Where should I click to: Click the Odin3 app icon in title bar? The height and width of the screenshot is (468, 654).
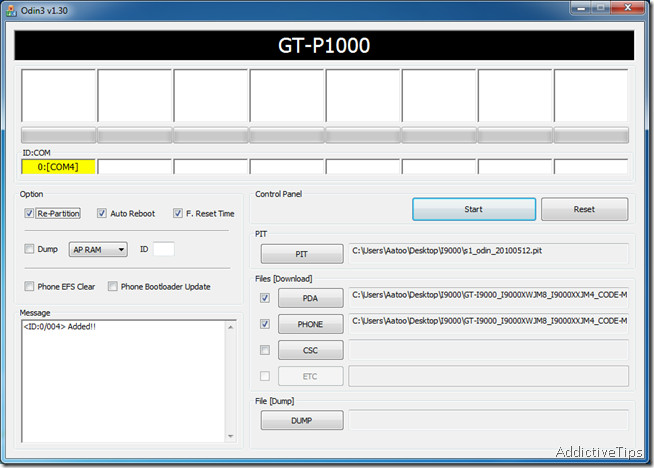11,10
